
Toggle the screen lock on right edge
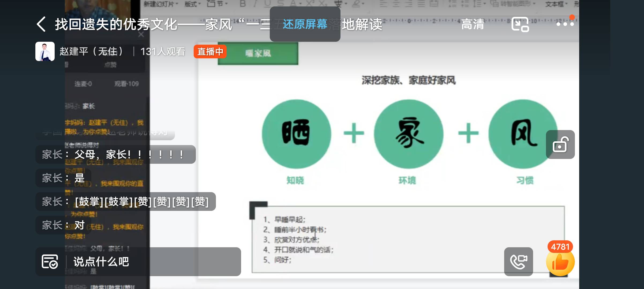[560, 144]
